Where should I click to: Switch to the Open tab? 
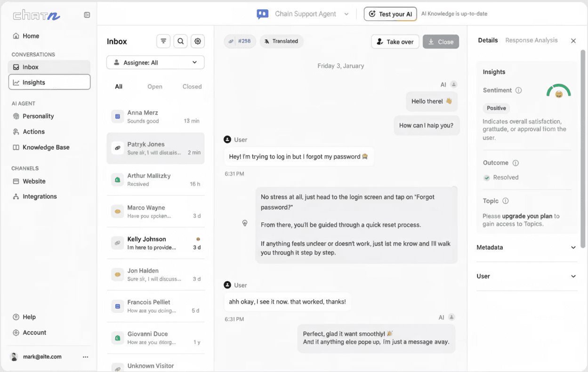[x=155, y=87]
